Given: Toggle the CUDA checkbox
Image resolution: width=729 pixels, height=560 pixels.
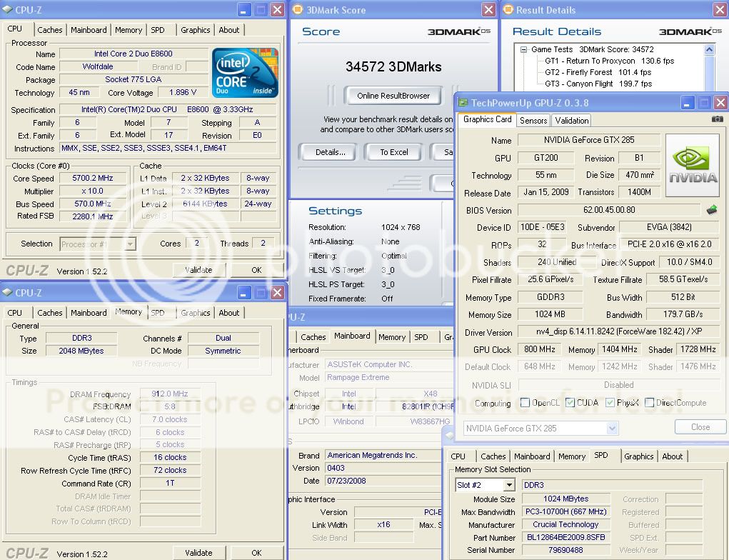Looking at the screenshot, I should point(570,403).
